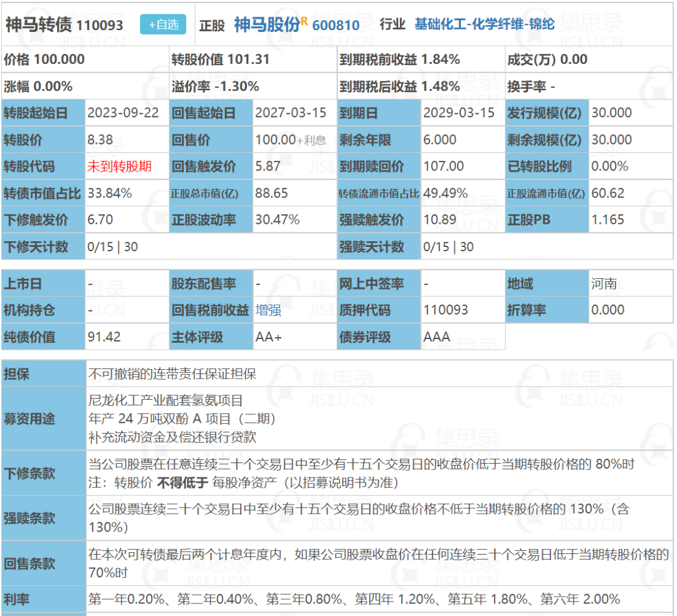The image size is (677, 616).
Task: Click the +自选 button
Action: tap(163, 24)
